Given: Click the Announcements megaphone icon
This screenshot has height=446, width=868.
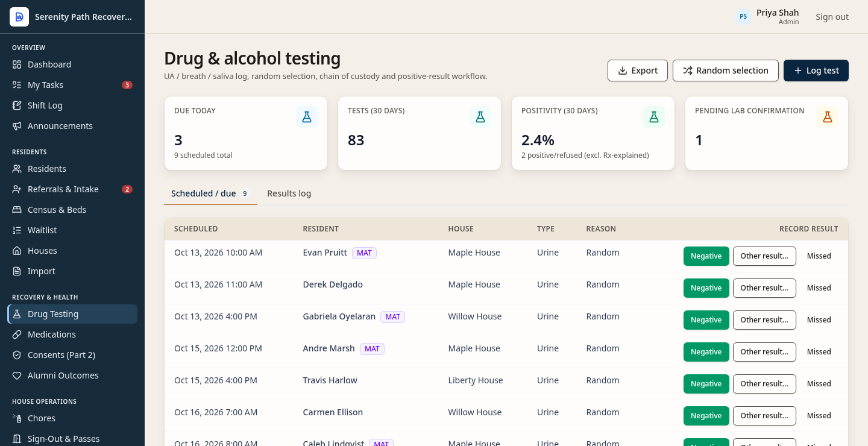Looking at the screenshot, I should coord(17,126).
